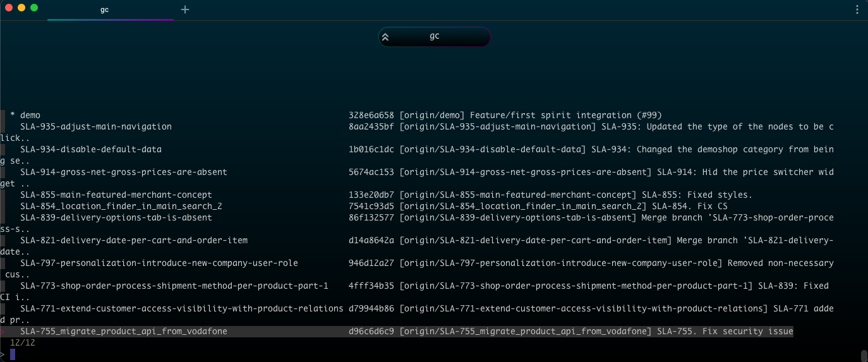Click the double-chevron icon in gc pill
868x362 pixels.
pyautogui.click(x=385, y=37)
